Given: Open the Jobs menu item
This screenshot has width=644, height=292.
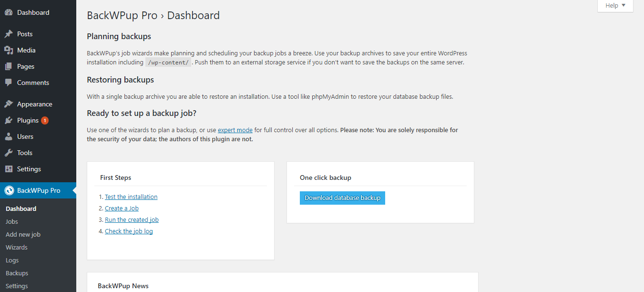Looking at the screenshot, I should [x=11, y=221].
